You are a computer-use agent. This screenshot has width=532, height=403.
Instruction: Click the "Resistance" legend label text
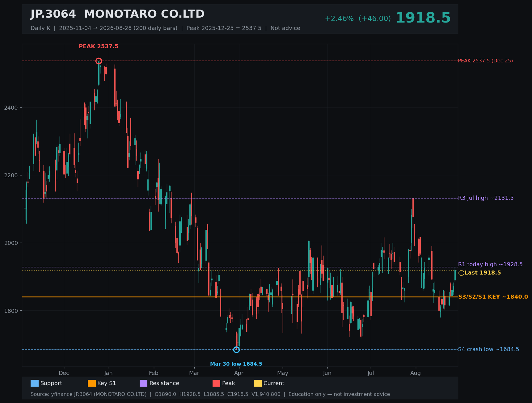164,383
